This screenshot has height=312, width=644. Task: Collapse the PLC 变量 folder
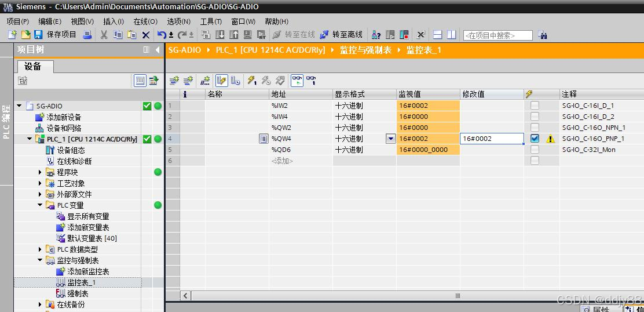coord(40,205)
